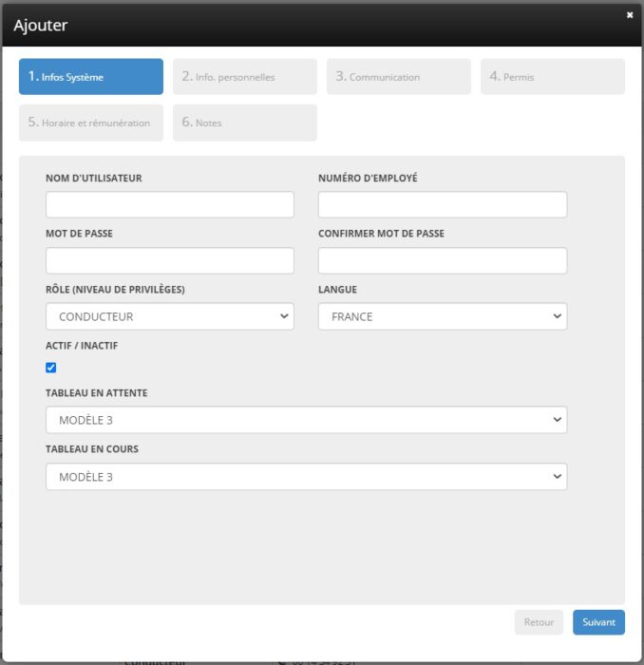Select the Confirmer mot de passe field
The image size is (644, 665).
click(442, 260)
